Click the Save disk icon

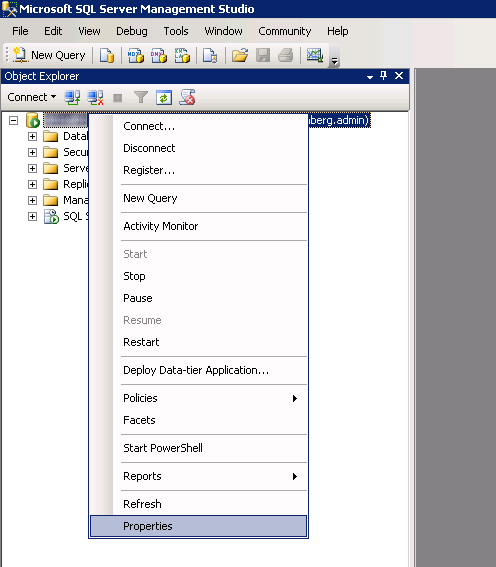point(263,55)
